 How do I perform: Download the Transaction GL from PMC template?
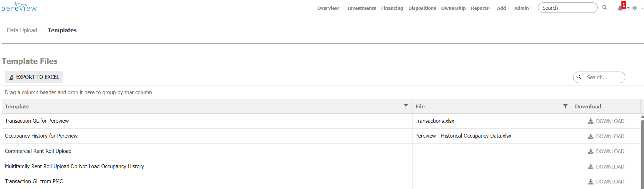pos(606,182)
